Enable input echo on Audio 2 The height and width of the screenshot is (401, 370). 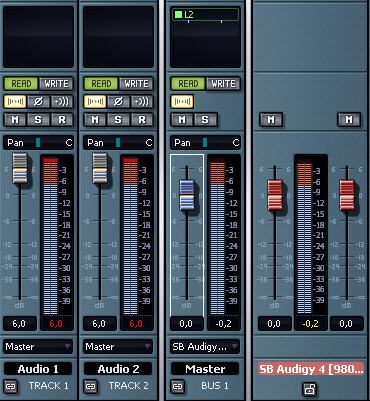coord(142,101)
